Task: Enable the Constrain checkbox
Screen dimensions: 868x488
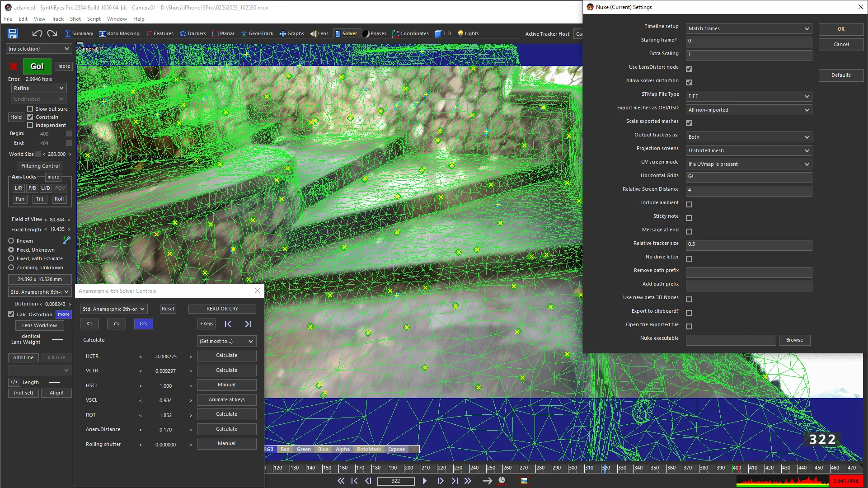Action: [x=30, y=117]
